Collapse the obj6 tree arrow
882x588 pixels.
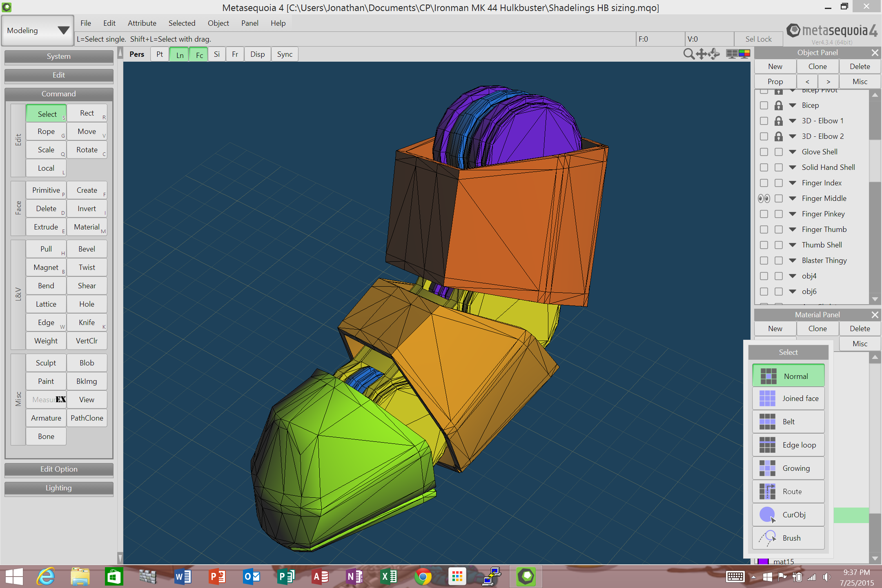793,292
